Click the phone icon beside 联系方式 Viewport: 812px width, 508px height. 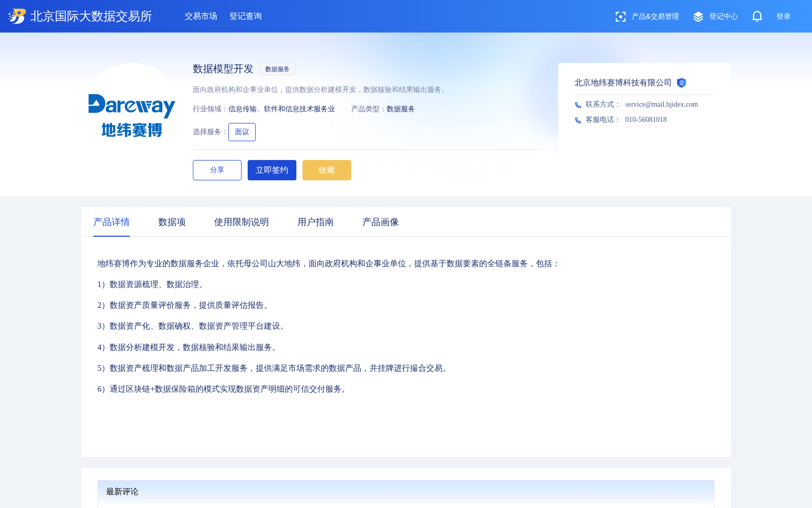(x=578, y=105)
